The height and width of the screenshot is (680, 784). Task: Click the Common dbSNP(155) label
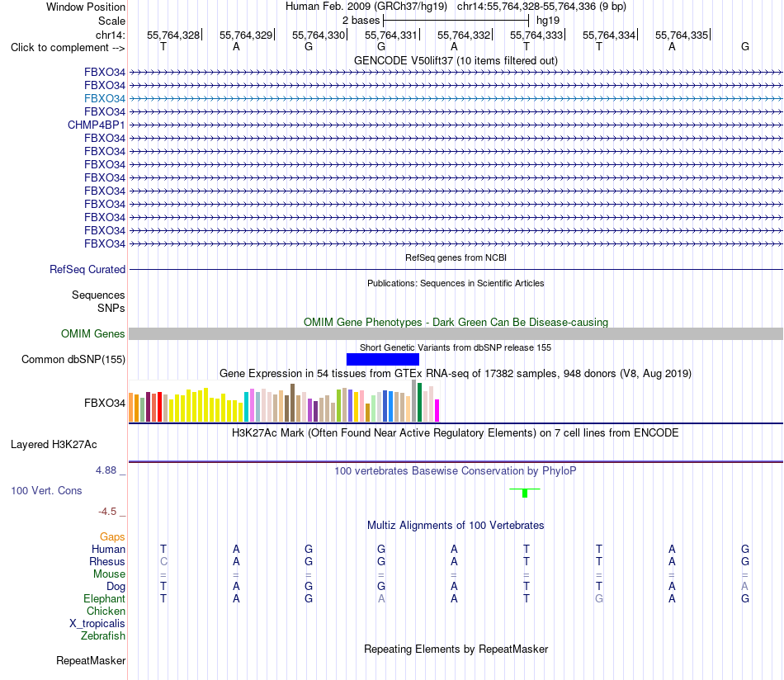tap(73, 360)
